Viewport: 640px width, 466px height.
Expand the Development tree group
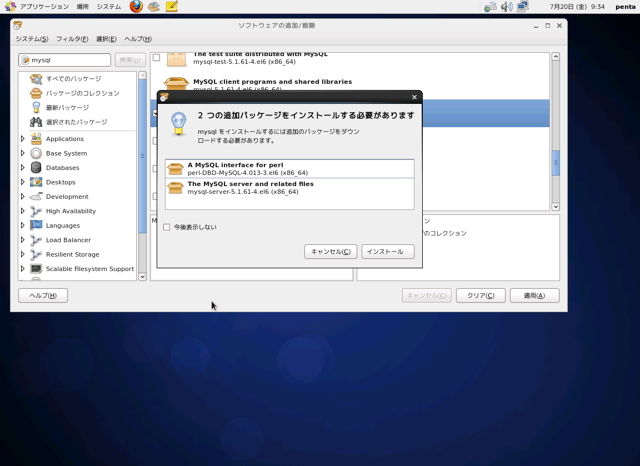click(23, 196)
